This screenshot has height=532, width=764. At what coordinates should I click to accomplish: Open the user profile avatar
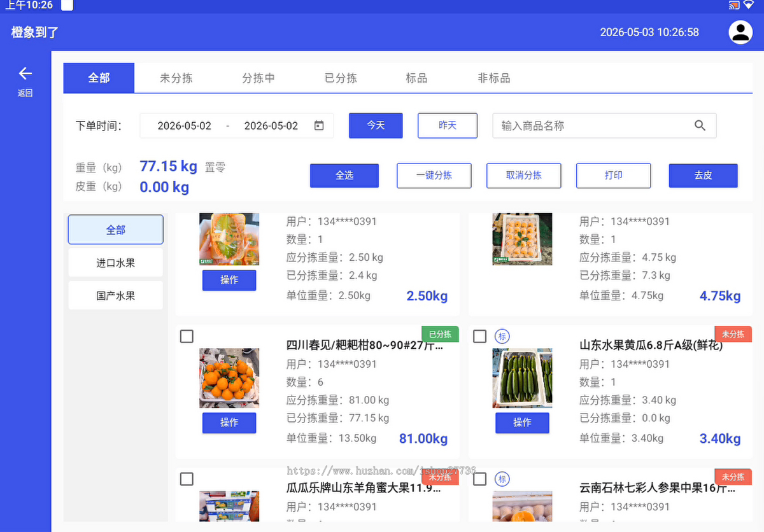pos(740,32)
